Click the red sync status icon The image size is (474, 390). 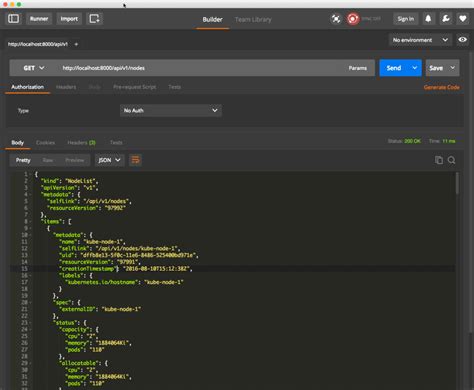353,19
